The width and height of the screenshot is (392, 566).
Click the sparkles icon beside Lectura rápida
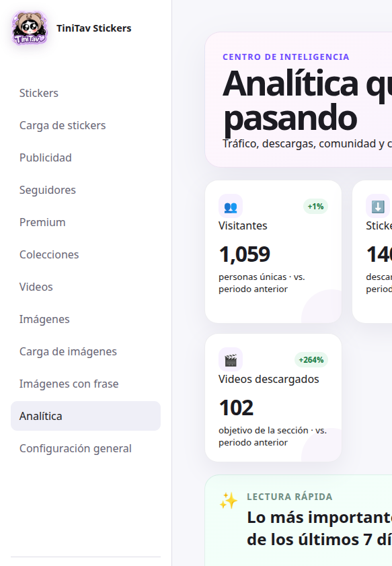tap(229, 501)
